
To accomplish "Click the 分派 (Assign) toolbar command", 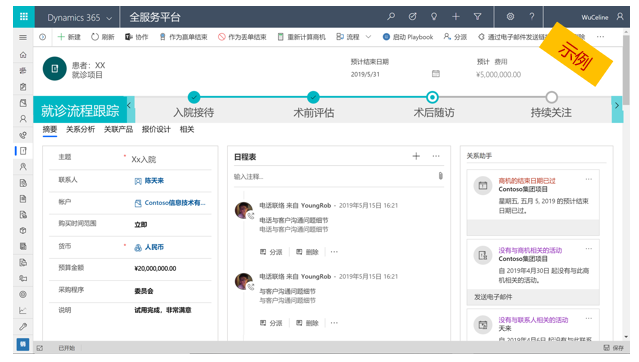I will coord(455,37).
